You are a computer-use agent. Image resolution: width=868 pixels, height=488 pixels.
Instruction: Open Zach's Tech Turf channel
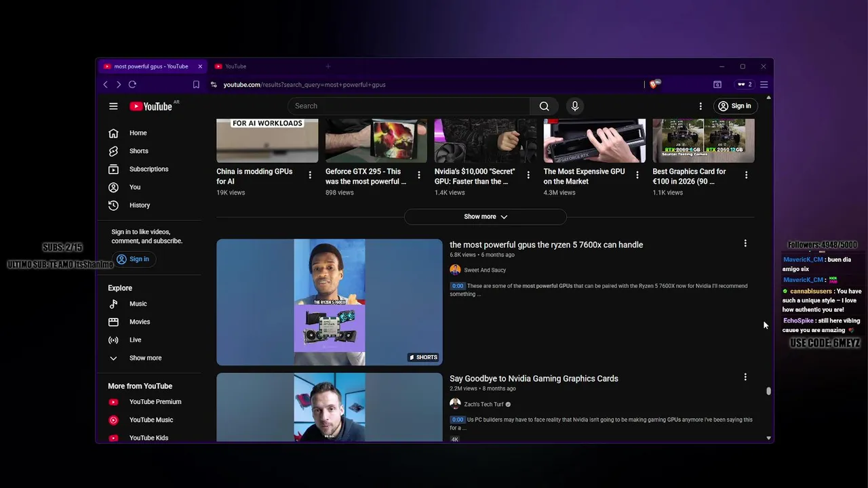[x=484, y=405]
